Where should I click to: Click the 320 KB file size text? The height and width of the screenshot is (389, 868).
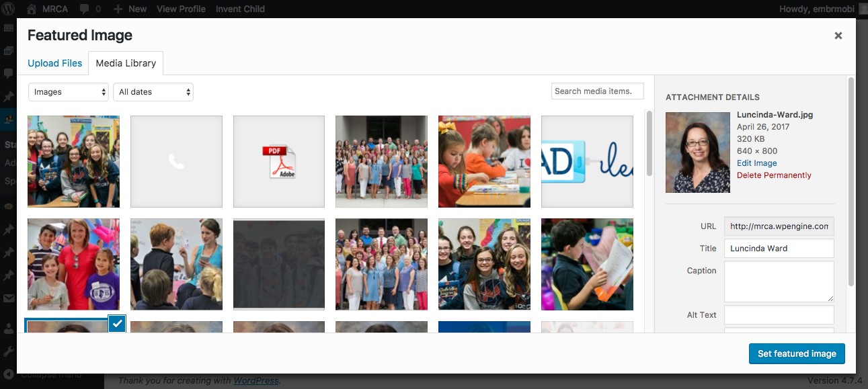750,139
